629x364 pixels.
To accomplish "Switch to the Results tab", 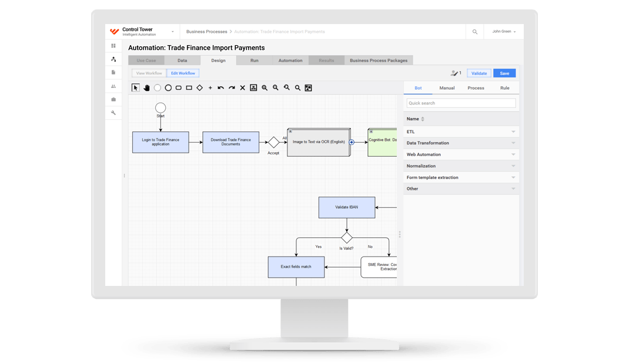I will [326, 60].
